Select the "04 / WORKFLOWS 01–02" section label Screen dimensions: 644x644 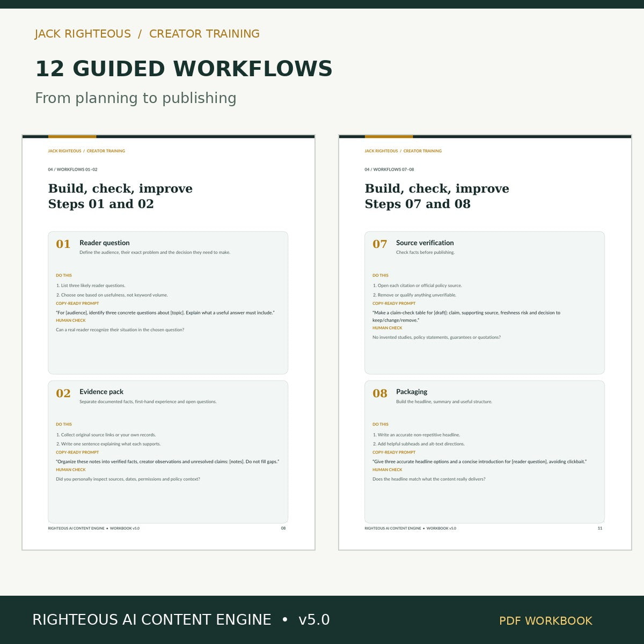point(72,170)
